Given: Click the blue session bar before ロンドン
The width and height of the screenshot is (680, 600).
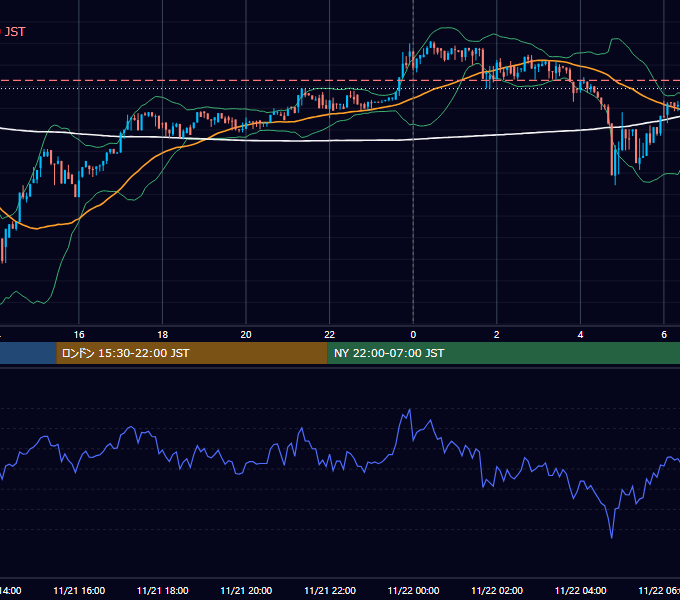Looking at the screenshot, I should pos(28,353).
